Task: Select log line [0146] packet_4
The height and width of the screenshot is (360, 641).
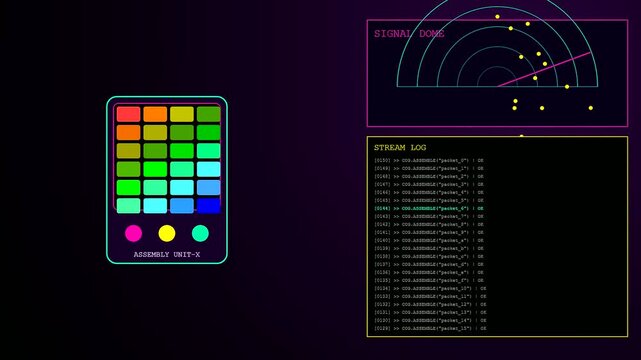Action: 429,192
